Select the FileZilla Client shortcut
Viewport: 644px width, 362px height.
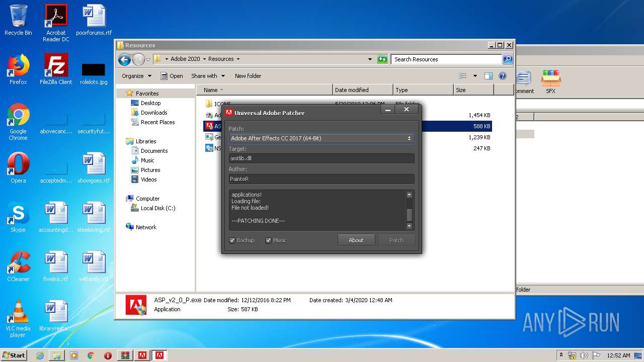point(56,69)
